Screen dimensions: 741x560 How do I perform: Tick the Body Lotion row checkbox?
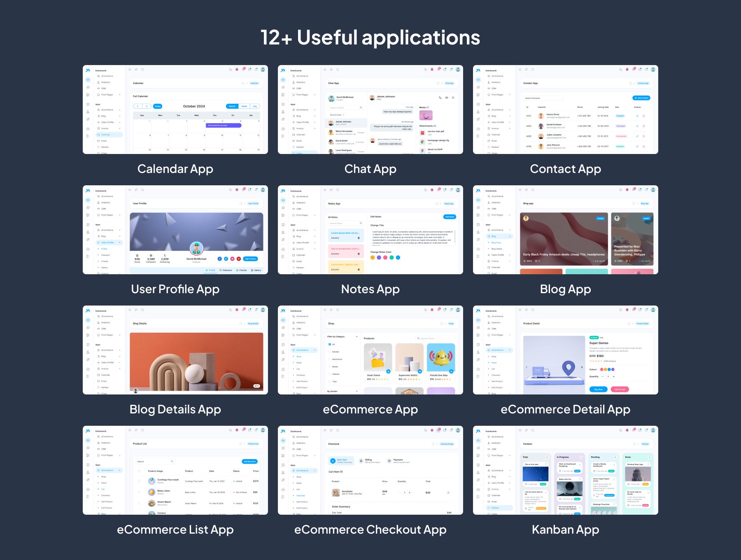coord(139,492)
